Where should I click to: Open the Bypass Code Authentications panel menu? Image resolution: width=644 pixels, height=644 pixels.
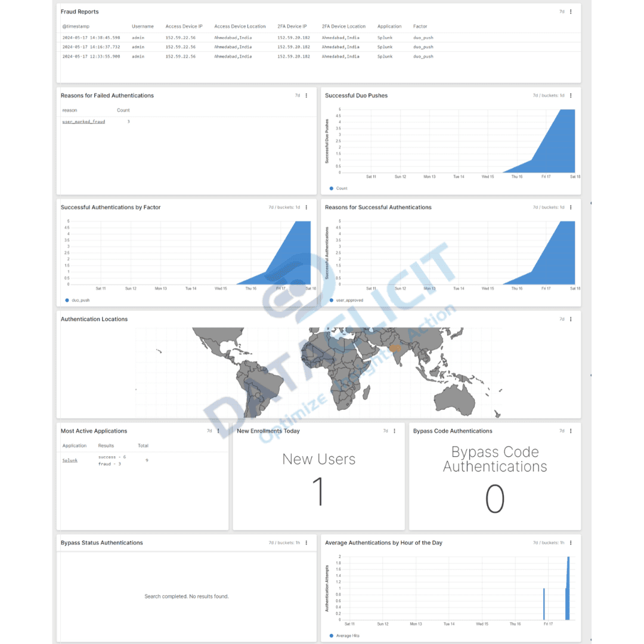coord(571,431)
